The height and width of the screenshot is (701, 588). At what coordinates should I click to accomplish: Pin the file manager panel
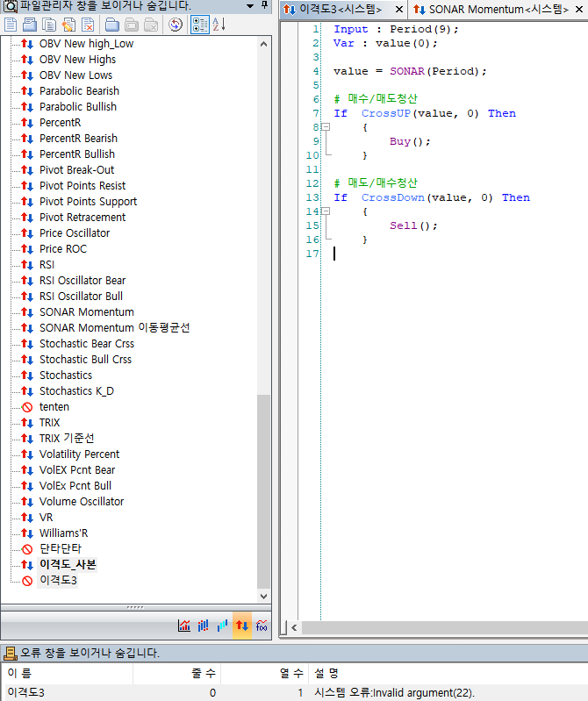click(265, 6)
